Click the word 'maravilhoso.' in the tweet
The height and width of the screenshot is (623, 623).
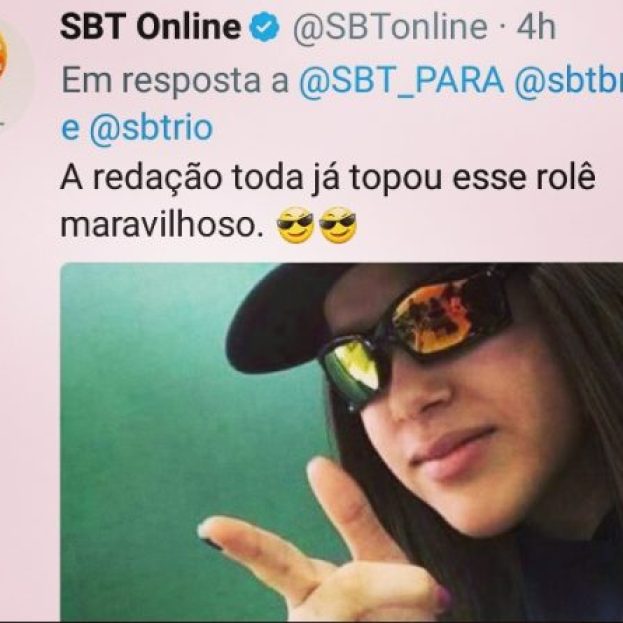point(162,225)
